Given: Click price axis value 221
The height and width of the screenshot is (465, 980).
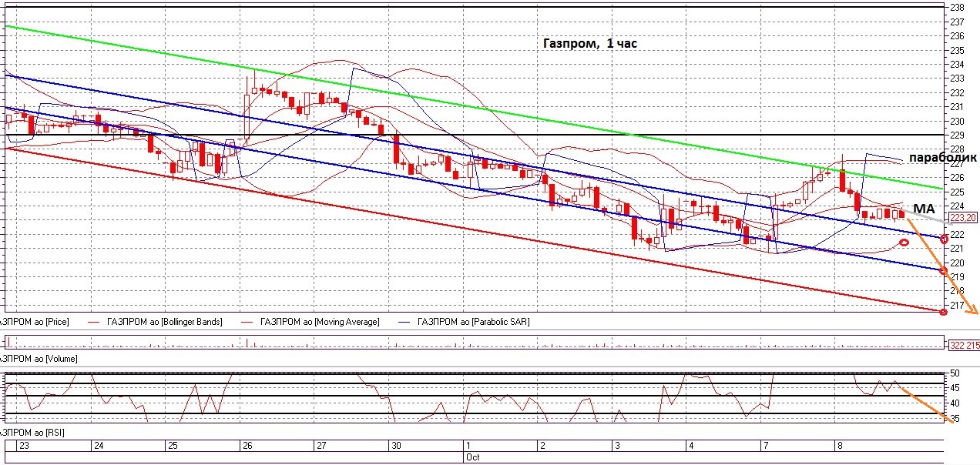Looking at the screenshot, I should tap(958, 249).
